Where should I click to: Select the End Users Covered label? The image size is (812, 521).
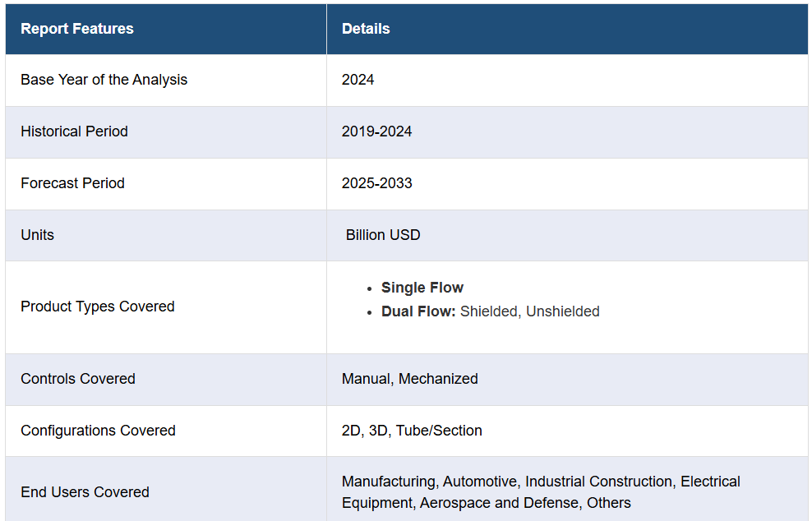point(85,492)
